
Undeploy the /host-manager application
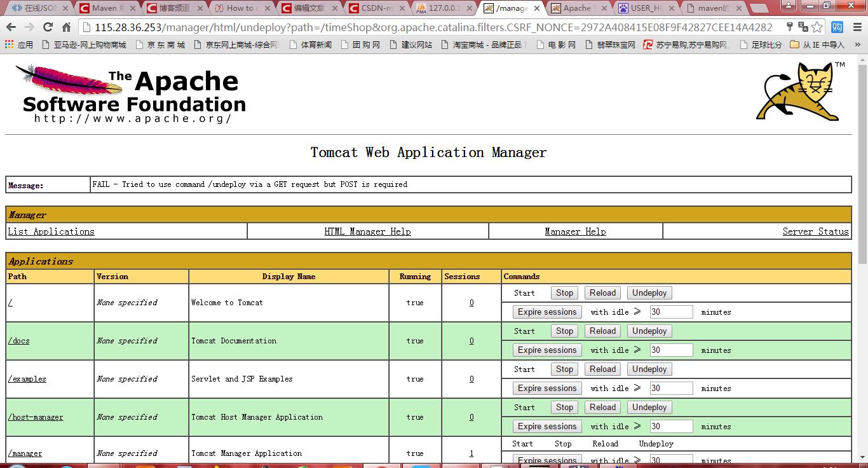pos(649,408)
